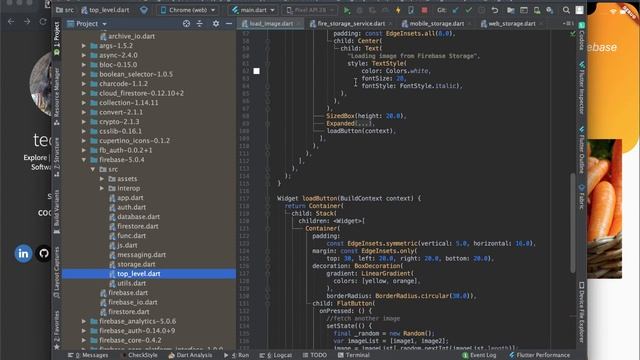
Task: Expand the interop folder
Action: click(x=102, y=188)
